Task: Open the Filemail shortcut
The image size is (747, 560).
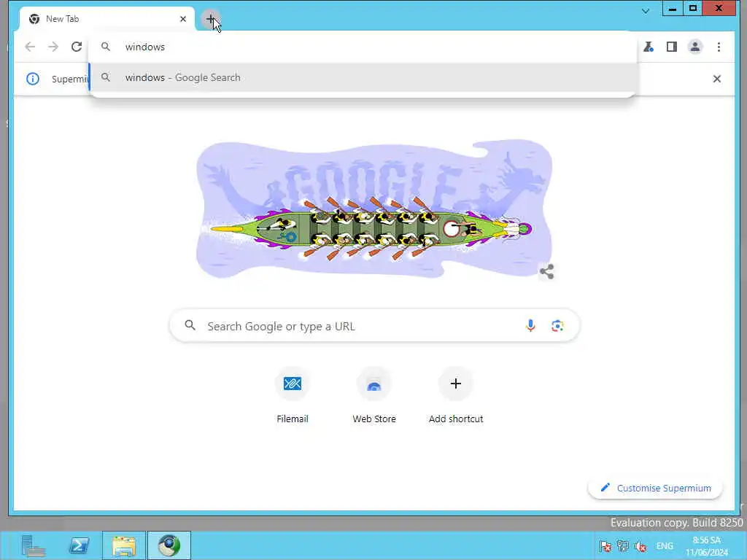Action: tap(293, 395)
